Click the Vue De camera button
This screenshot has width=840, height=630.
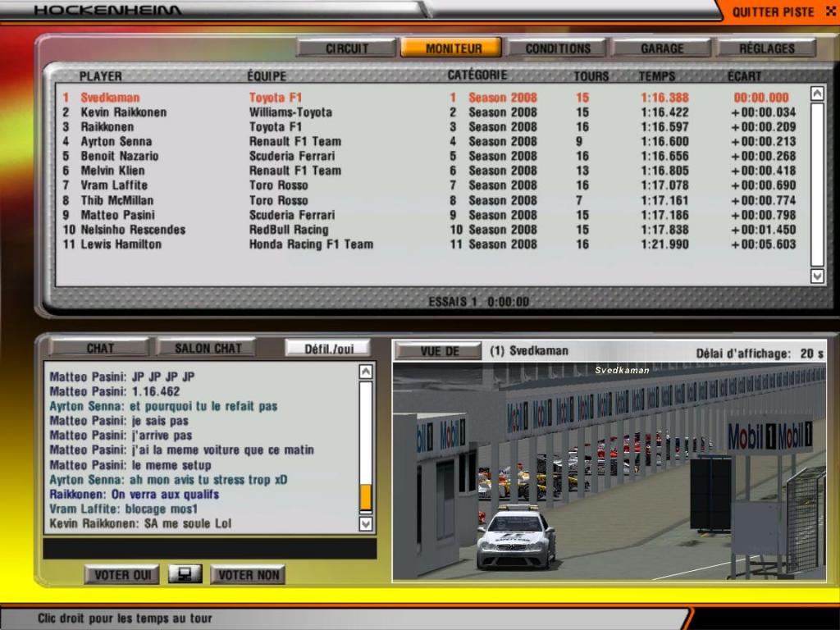click(439, 351)
